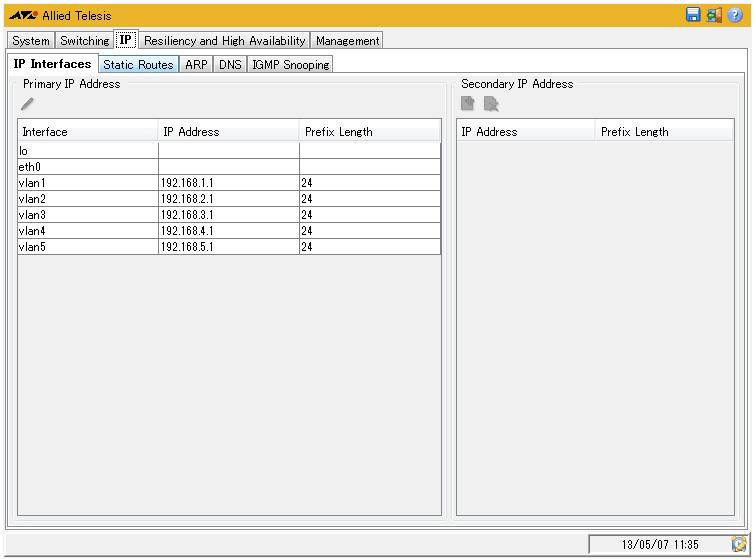Switch to the DNS sub-tab
This screenshot has width=754, height=560.
(x=230, y=65)
